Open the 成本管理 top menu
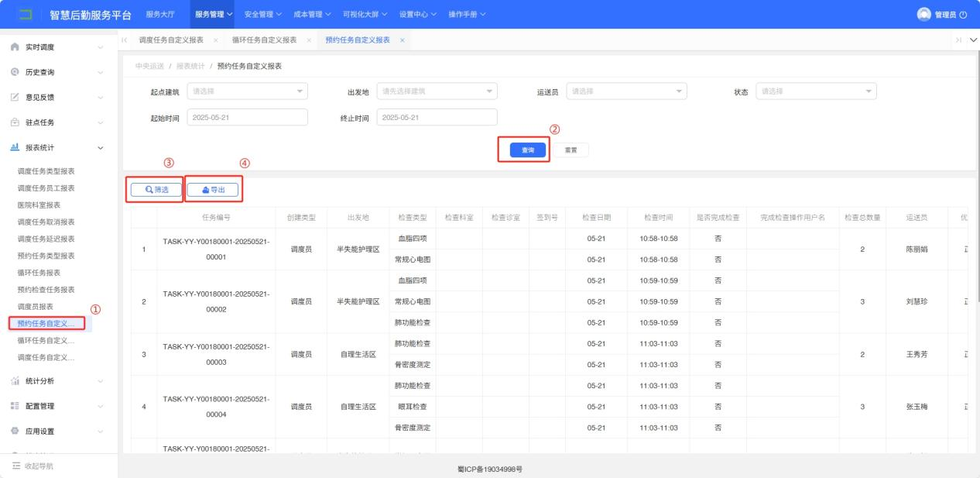The image size is (980, 478). [312, 15]
